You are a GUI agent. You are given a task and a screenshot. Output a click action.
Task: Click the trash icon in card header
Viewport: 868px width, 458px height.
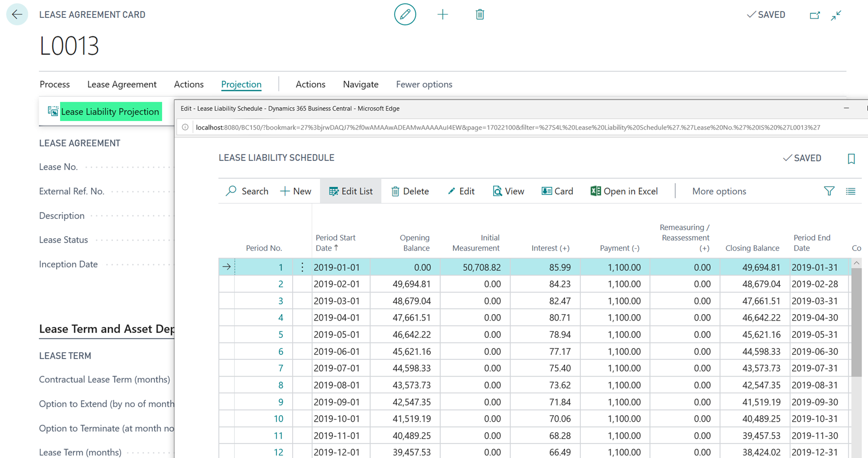point(480,14)
